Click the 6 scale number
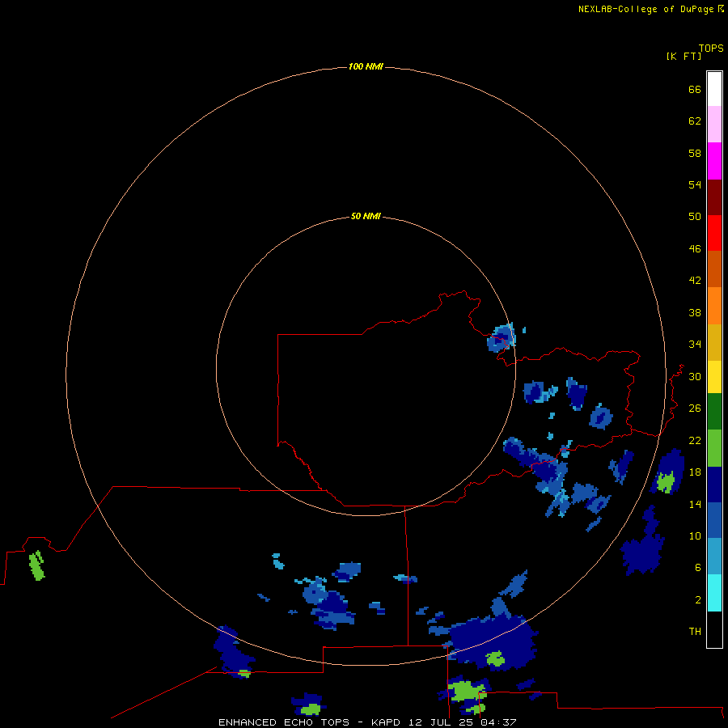The image size is (728, 728). pyautogui.click(x=698, y=567)
